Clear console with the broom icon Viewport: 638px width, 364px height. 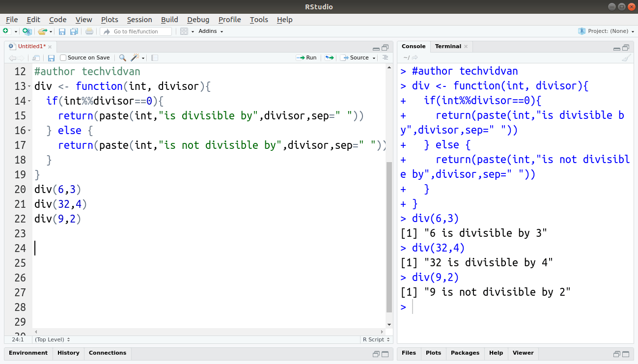626,58
